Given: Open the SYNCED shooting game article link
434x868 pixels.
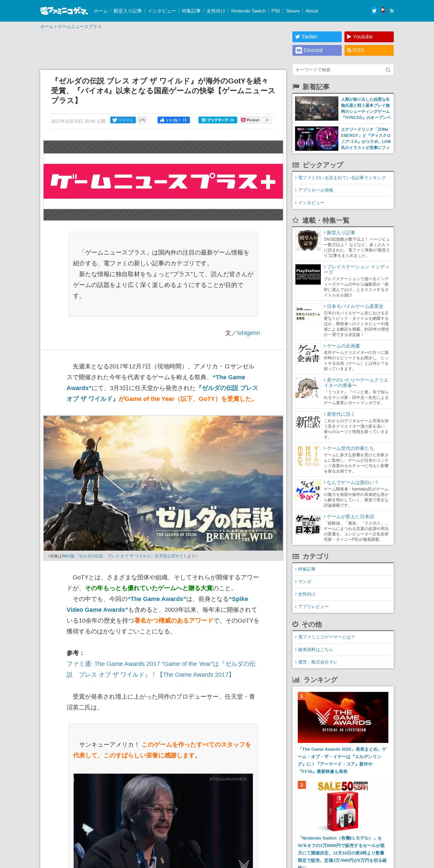Looking at the screenshot, I should [x=366, y=108].
